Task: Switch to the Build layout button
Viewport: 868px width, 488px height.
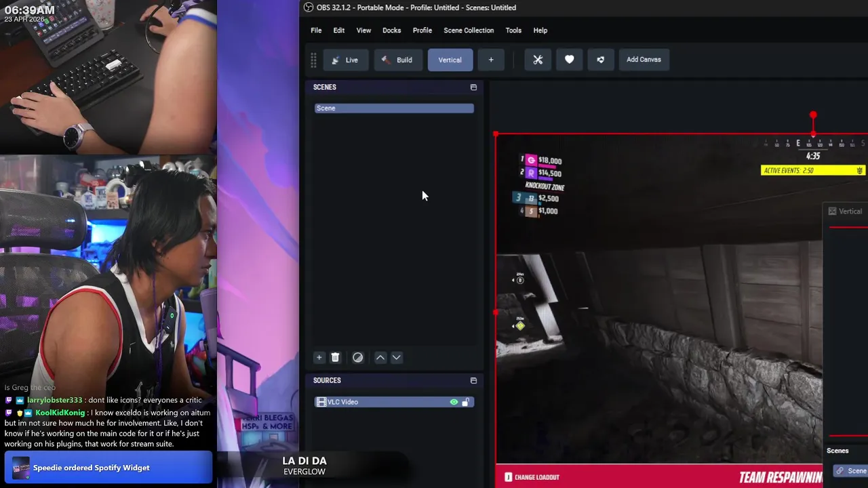Action: pos(397,60)
